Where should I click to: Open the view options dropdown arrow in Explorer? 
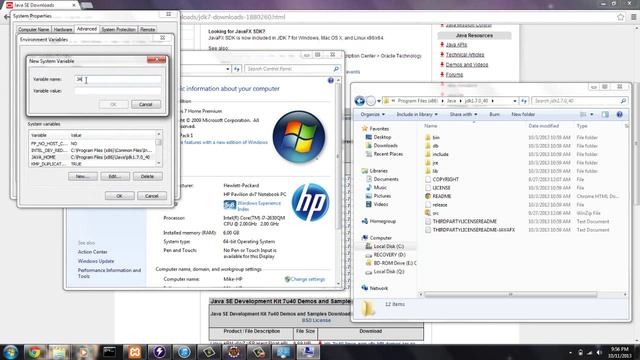pyautogui.click(x=592, y=115)
